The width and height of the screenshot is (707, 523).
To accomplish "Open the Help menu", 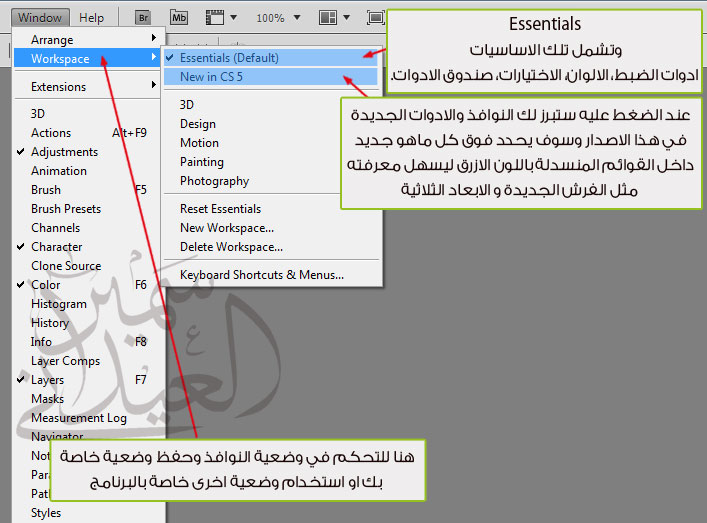I will (92, 18).
